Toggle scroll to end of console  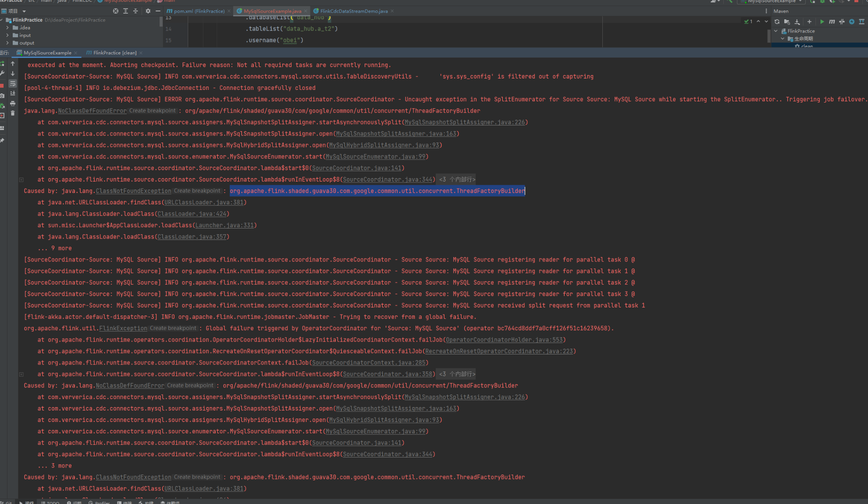tap(13, 93)
